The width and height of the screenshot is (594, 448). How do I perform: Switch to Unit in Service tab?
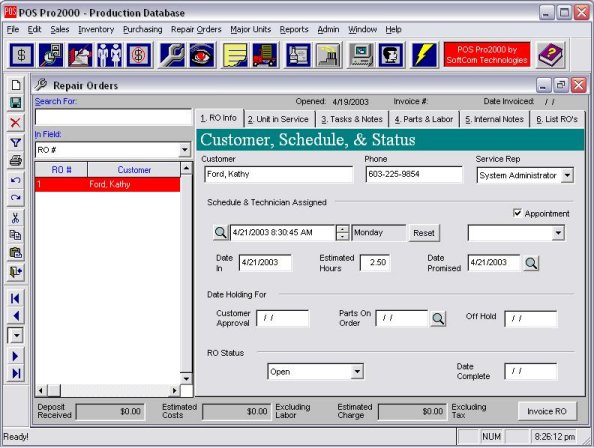pos(278,119)
